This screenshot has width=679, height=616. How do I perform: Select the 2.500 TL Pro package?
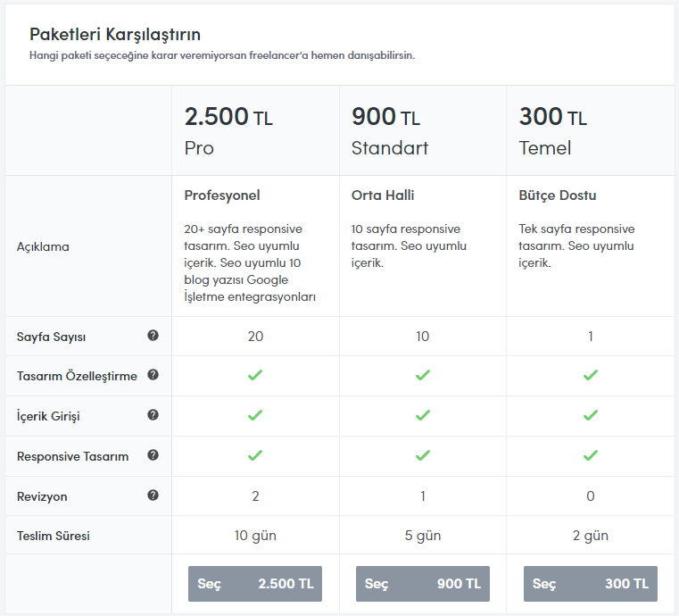click(255, 584)
